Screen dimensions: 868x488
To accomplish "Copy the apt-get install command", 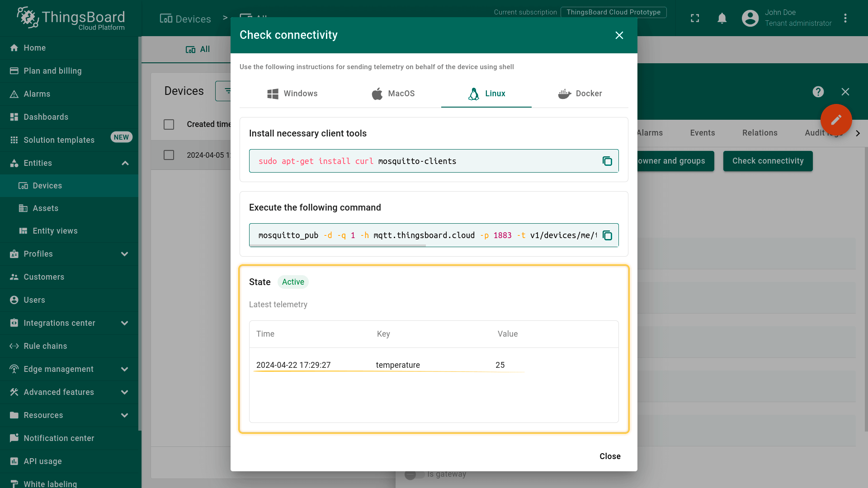I will 607,161.
